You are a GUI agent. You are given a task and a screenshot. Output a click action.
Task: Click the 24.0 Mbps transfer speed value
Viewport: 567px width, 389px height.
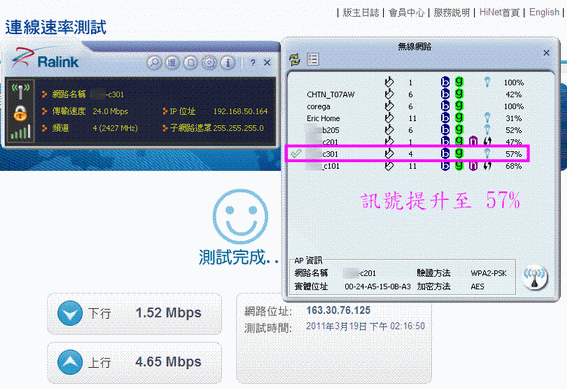tap(110, 111)
